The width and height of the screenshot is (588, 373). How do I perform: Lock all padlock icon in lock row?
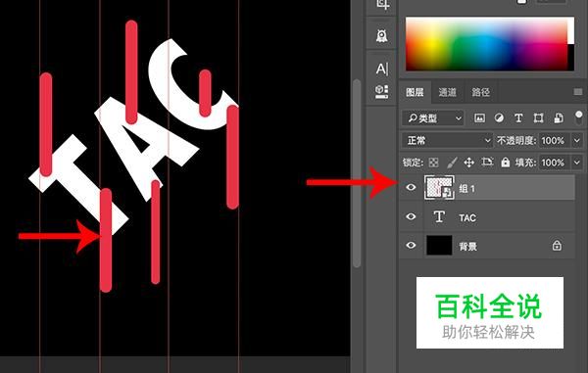pyautogui.click(x=506, y=163)
